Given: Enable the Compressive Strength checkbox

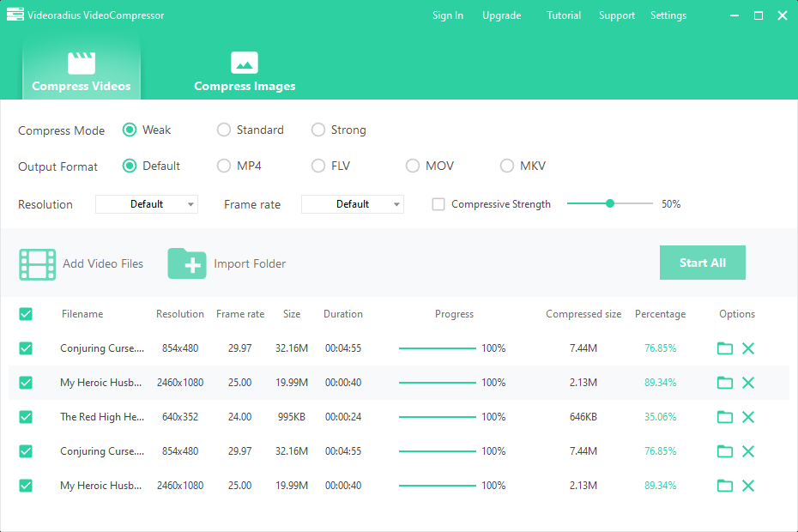Looking at the screenshot, I should [438, 204].
